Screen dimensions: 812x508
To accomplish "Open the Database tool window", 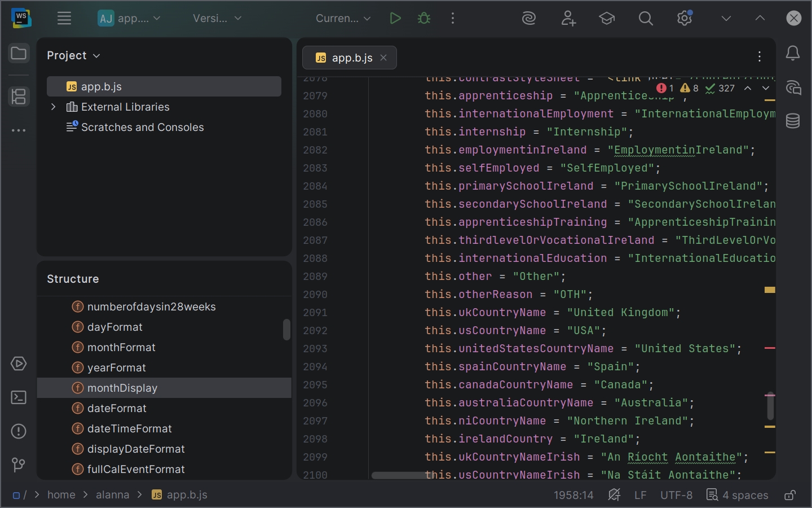I will (x=793, y=120).
